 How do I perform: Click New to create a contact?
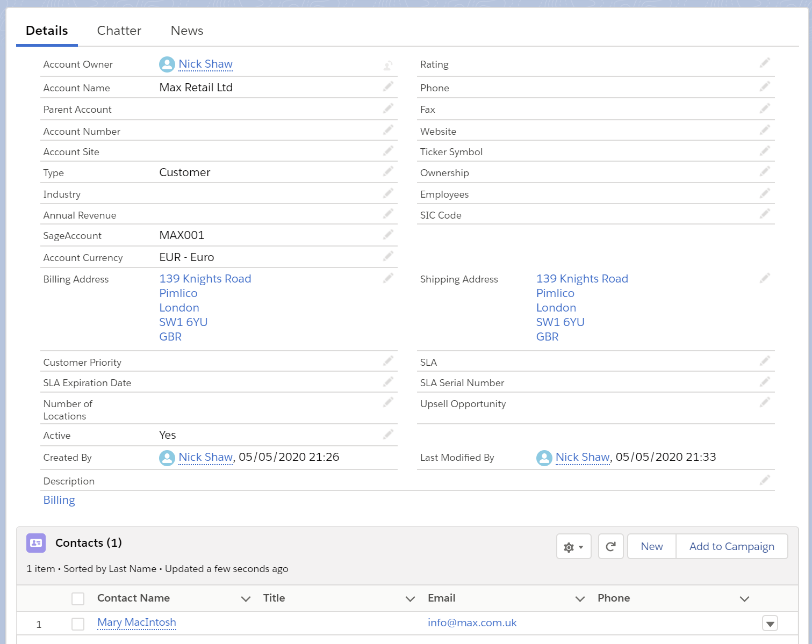[651, 546]
